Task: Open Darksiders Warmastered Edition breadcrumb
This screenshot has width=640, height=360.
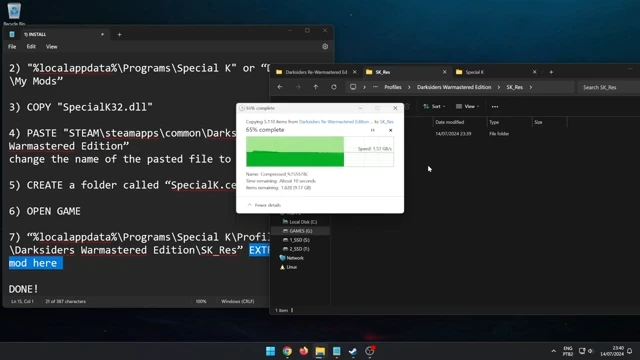Action: [454, 87]
